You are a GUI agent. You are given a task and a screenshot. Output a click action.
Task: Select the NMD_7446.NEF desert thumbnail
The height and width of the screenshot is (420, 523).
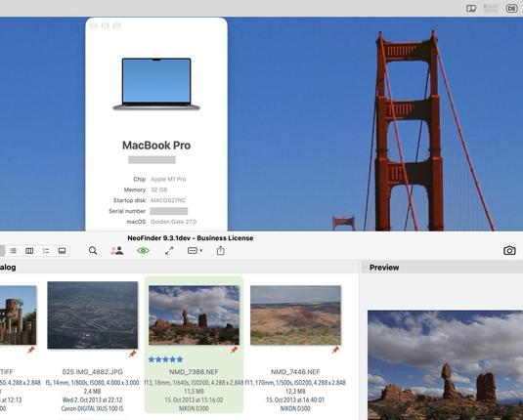295,315
